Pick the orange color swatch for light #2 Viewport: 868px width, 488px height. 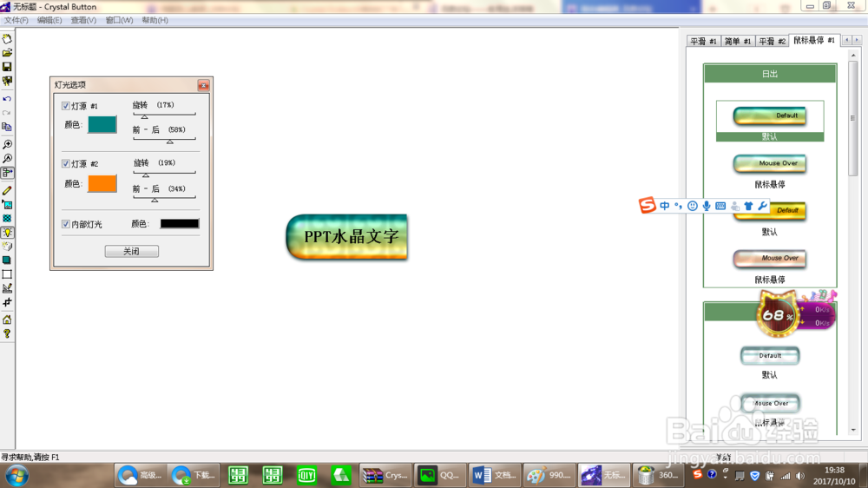pos(102,183)
